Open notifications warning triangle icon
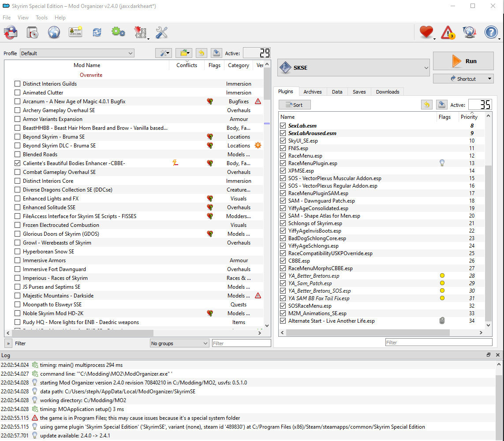Viewport: 504px width, 441px height. (448, 33)
